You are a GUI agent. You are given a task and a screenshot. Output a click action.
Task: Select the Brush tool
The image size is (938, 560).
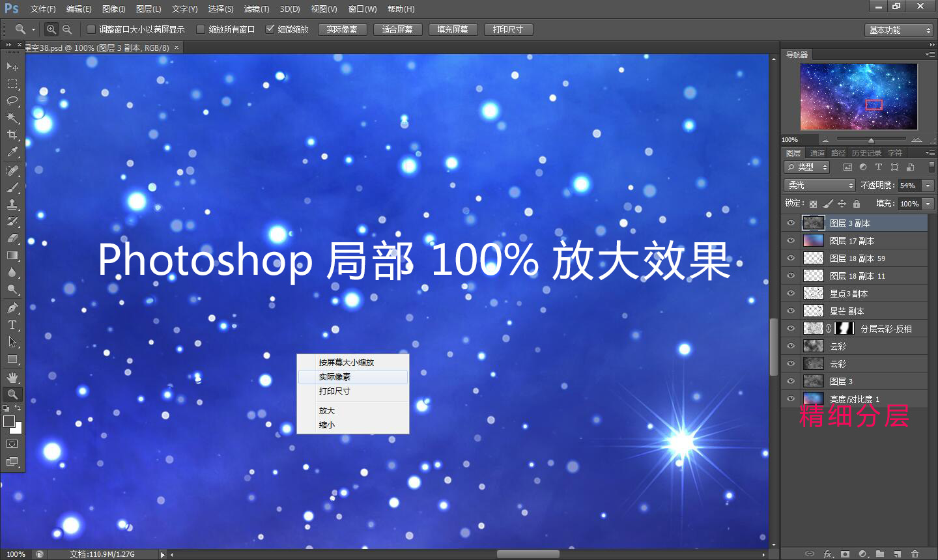12,187
